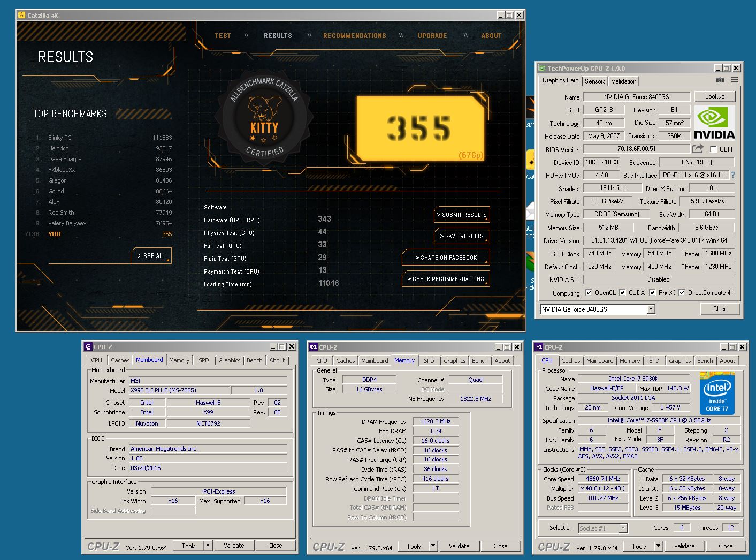
Task: Click the Core Voltage value 1.457 V
Action: point(670,407)
